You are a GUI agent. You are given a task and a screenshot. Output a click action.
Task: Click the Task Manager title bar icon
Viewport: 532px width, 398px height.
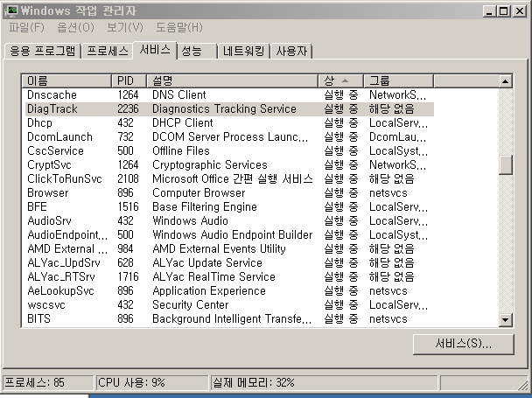coord(10,11)
